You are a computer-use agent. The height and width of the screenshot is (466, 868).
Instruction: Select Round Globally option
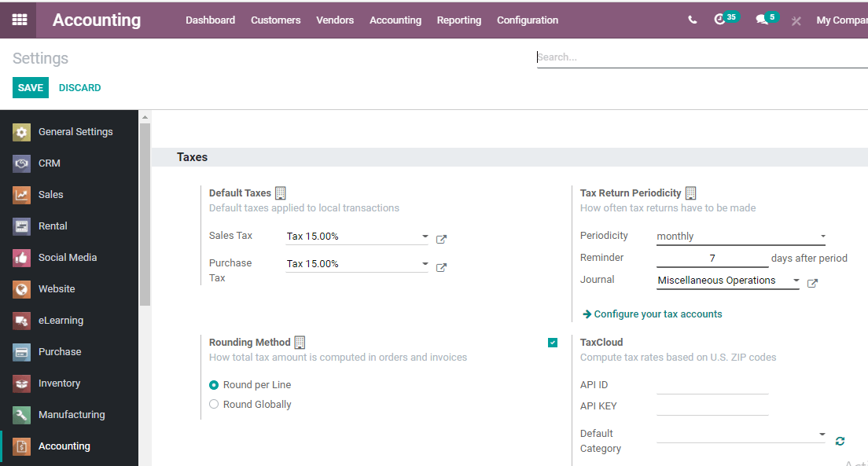tap(214, 405)
